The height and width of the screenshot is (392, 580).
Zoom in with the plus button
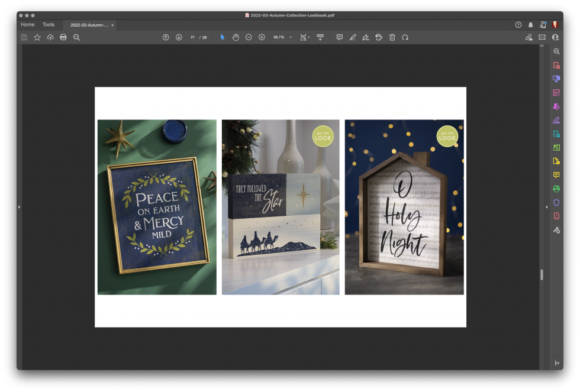tap(262, 37)
